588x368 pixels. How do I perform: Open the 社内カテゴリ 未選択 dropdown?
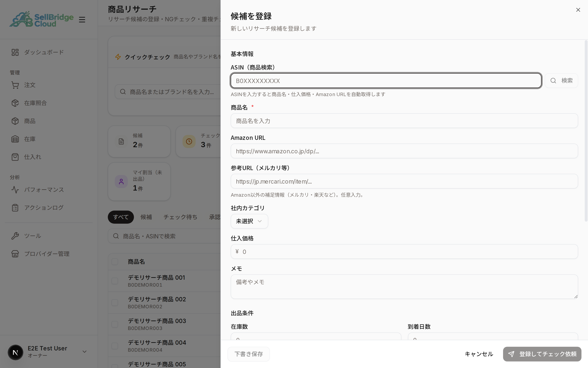(249, 221)
